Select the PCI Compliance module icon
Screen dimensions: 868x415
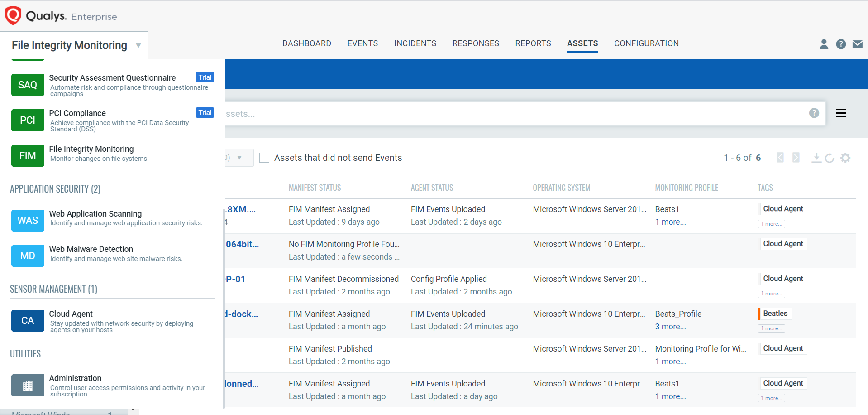coord(28,121)
